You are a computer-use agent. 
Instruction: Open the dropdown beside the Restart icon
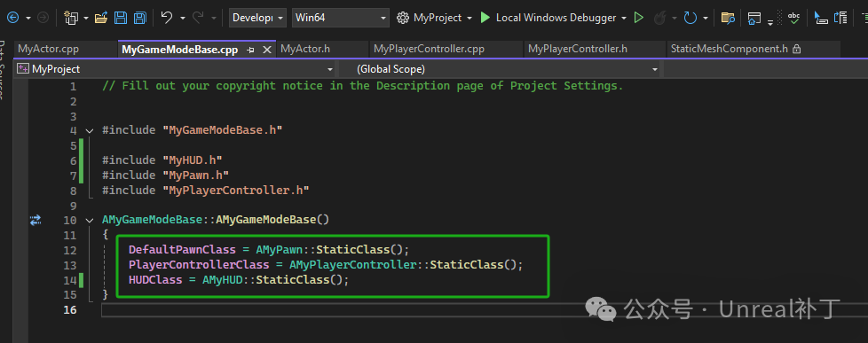pos(706,19)
